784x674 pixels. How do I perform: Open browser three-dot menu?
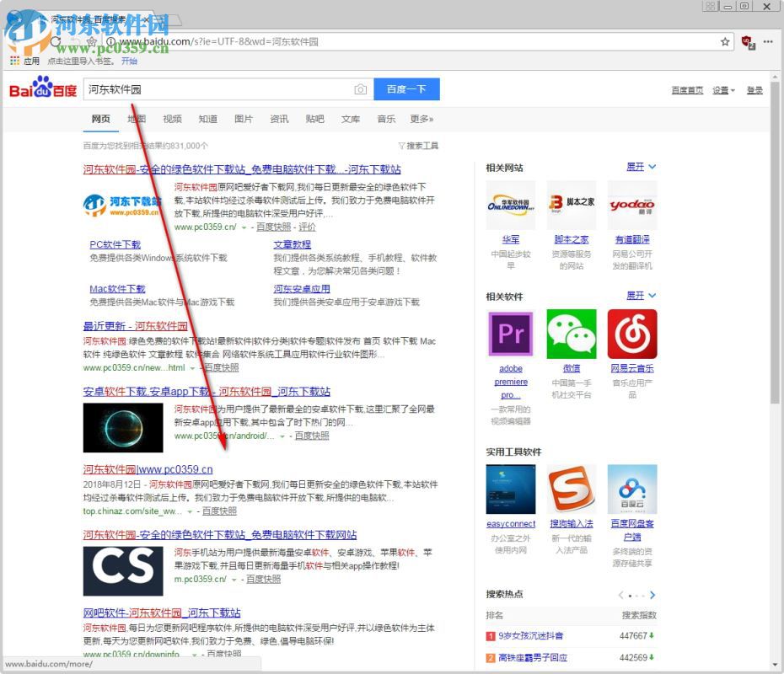point(768,42)
